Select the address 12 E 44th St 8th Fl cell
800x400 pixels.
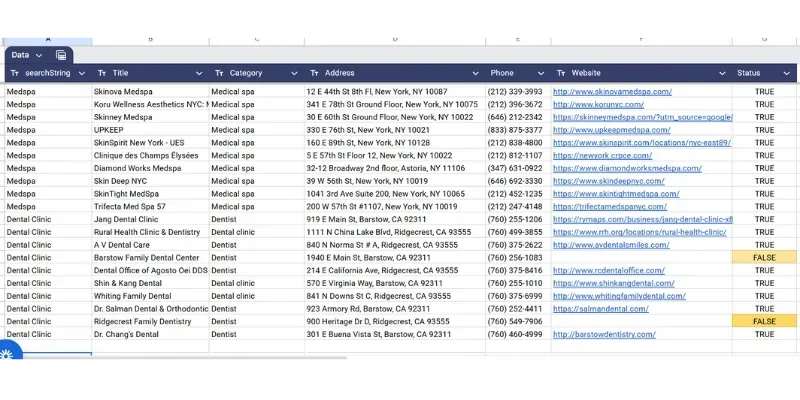point(395,92)
